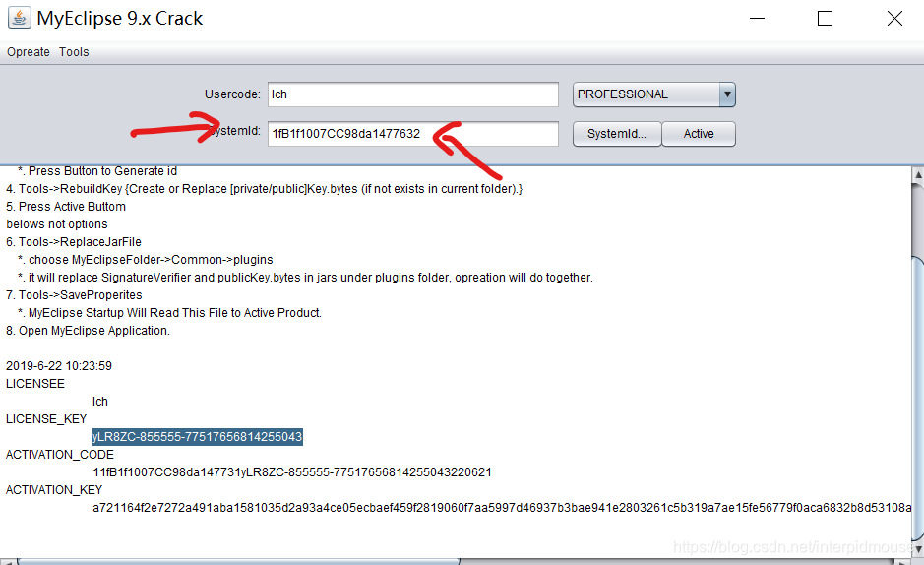Click the Active button

coord(699,134)
